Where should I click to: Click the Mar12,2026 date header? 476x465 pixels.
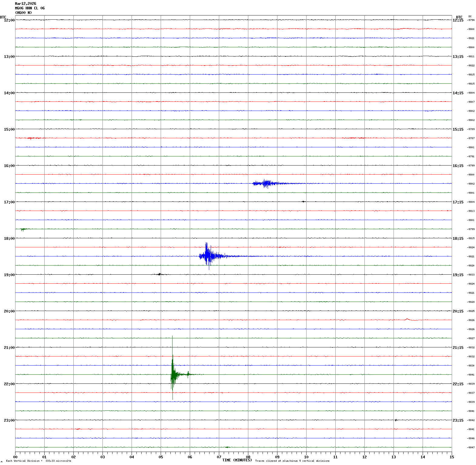[x=25, y=4]
